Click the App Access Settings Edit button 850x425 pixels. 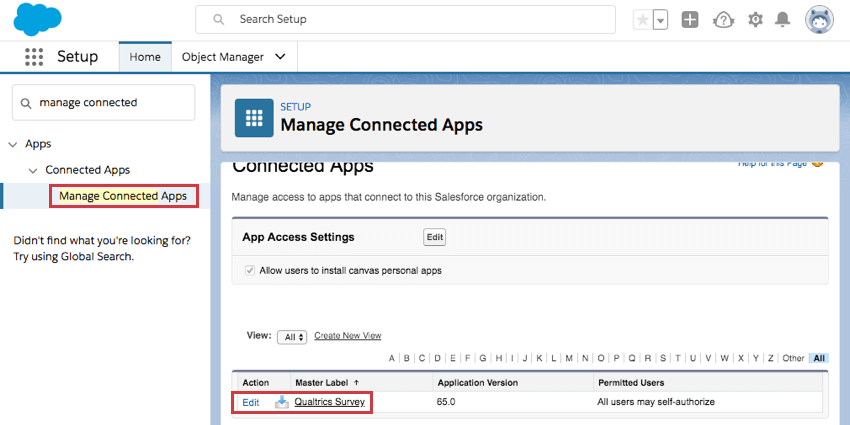[x=434, y=237]
